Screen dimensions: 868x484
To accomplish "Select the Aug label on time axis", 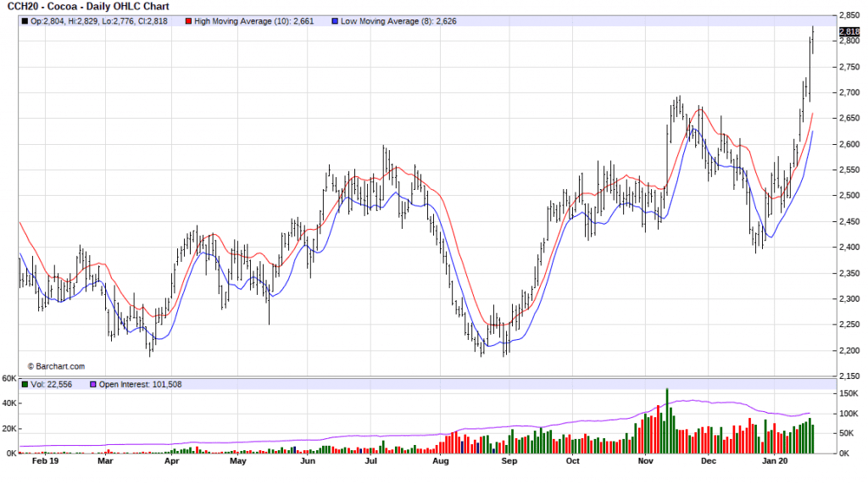I will coord(439,463).
